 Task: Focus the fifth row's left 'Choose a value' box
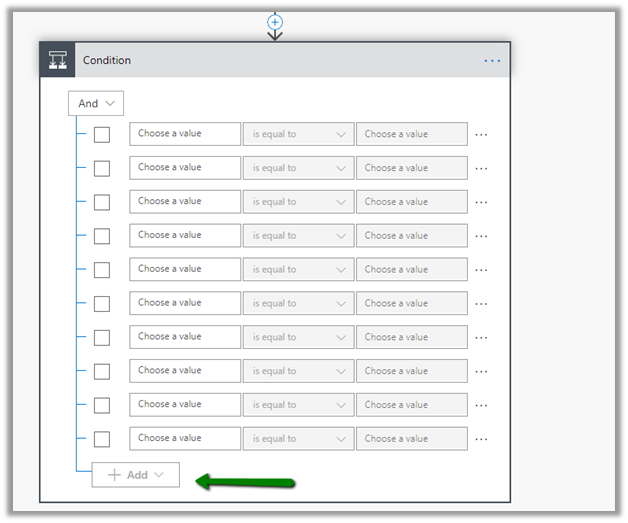pyautogui.click(x=185, y=270)
